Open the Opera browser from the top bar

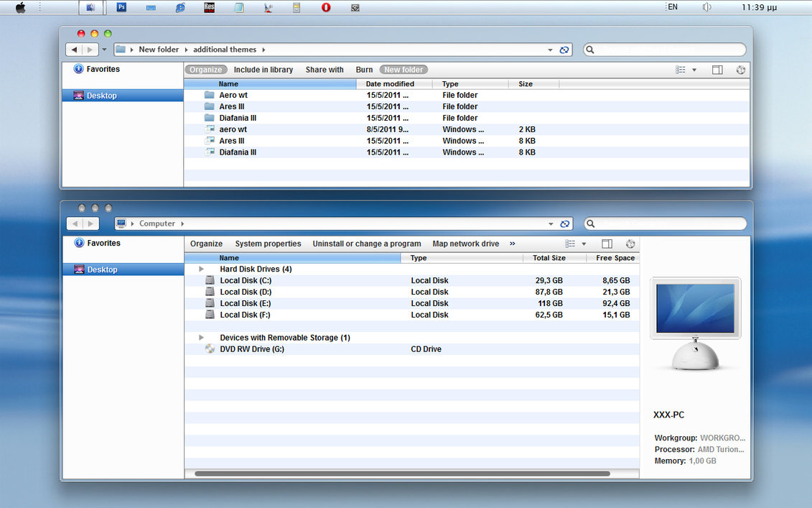pos(326,7)
